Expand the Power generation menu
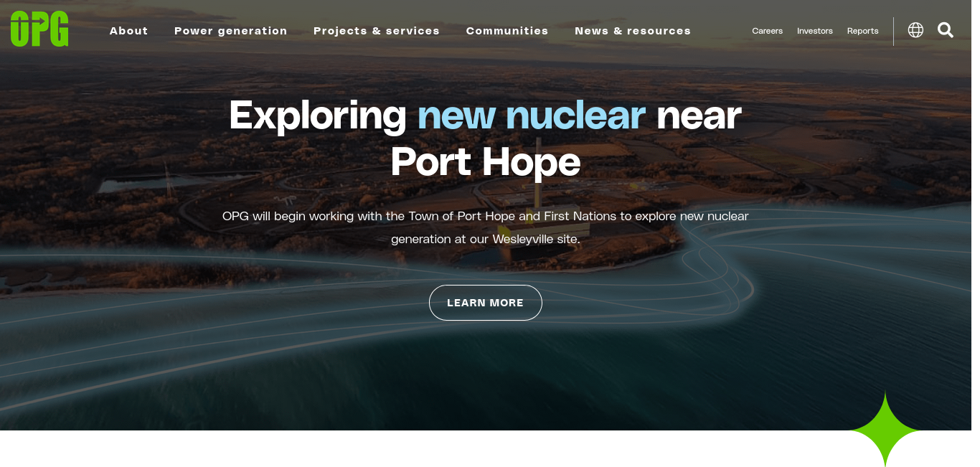 pos(231,31)
